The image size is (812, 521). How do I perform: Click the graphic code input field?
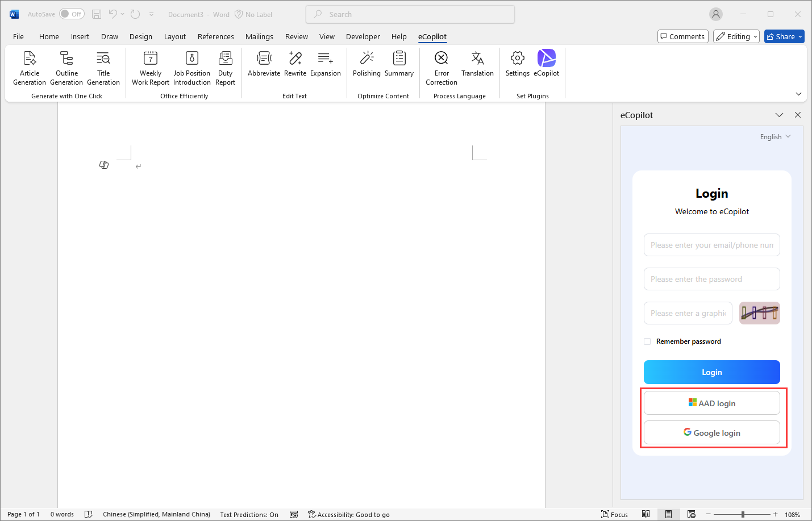[x=688, y=313]
